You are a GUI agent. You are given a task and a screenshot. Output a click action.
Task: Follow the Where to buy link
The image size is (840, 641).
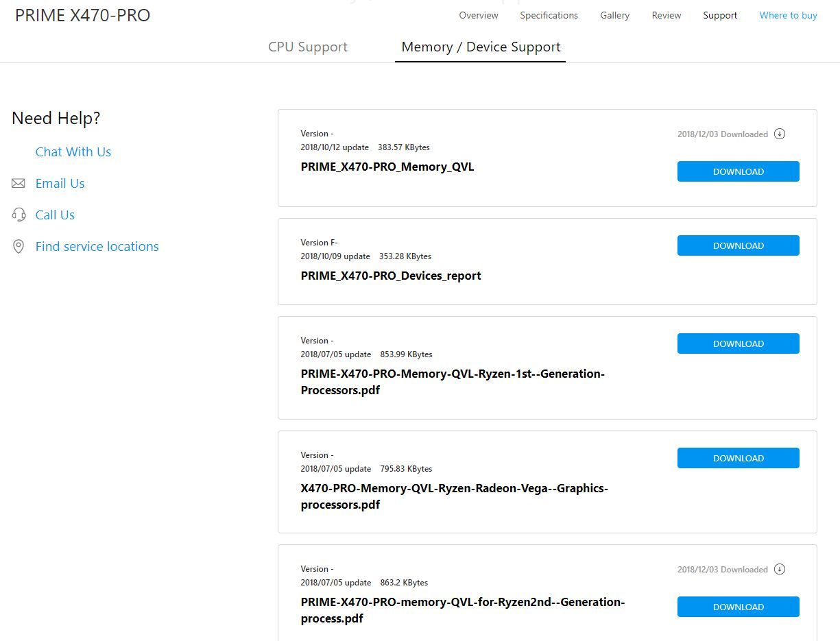(788, 15)
